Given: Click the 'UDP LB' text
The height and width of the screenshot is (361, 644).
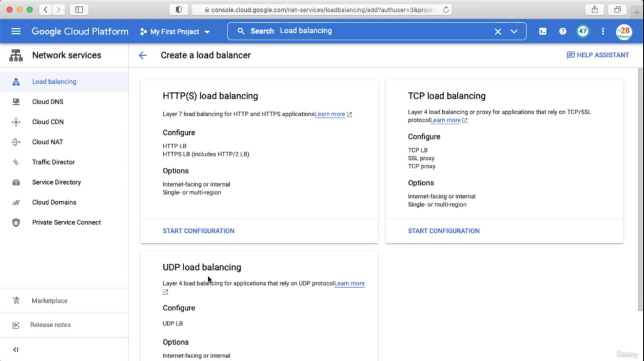Looking at the screenshot, I should (x=173, y=324).
